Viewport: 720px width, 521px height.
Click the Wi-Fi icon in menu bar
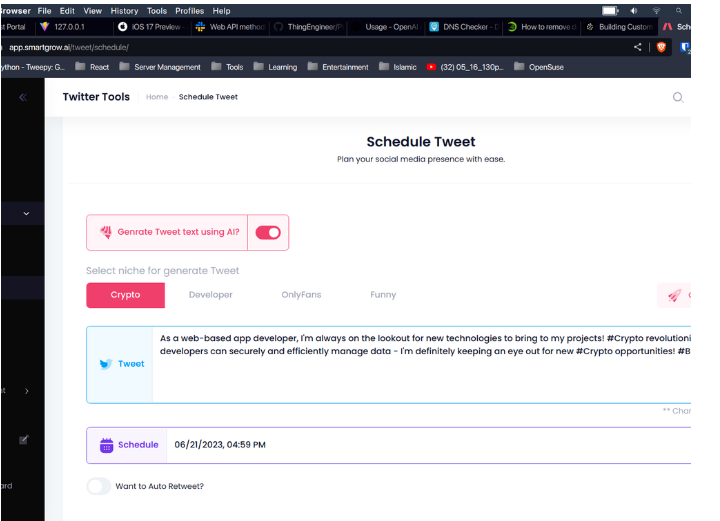657,11
